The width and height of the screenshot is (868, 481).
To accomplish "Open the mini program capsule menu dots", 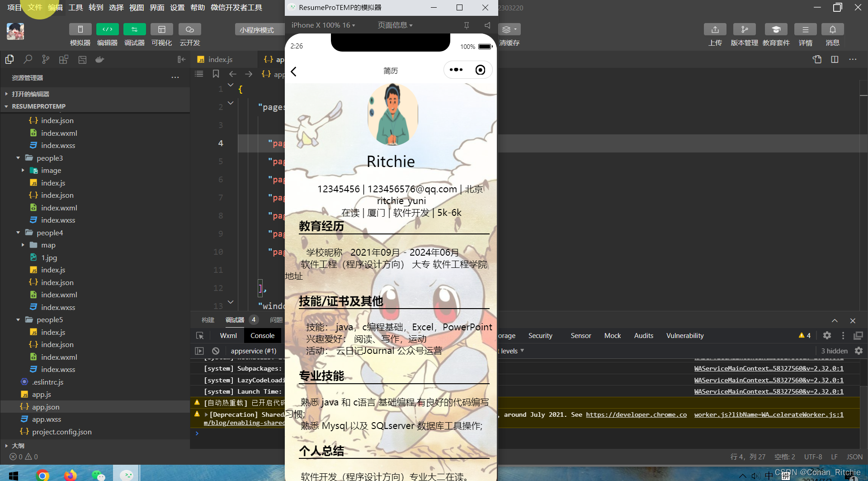I will 456,70.
